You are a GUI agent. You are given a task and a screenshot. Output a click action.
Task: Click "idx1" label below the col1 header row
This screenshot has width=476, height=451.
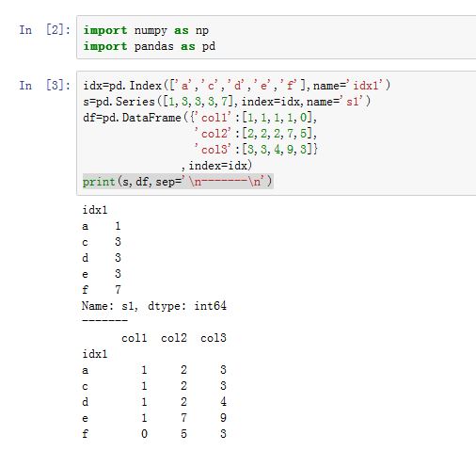(x=95, y=354)
